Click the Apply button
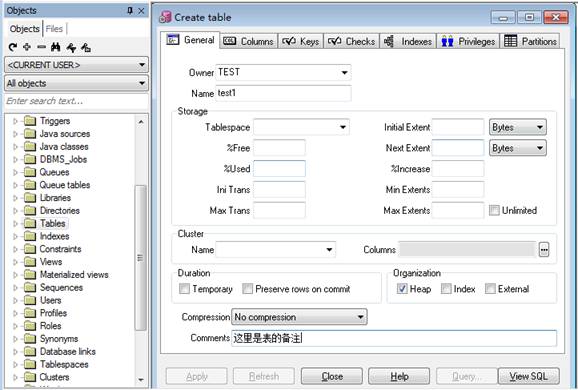Screen dimensions: 578x390 [196, 376]
